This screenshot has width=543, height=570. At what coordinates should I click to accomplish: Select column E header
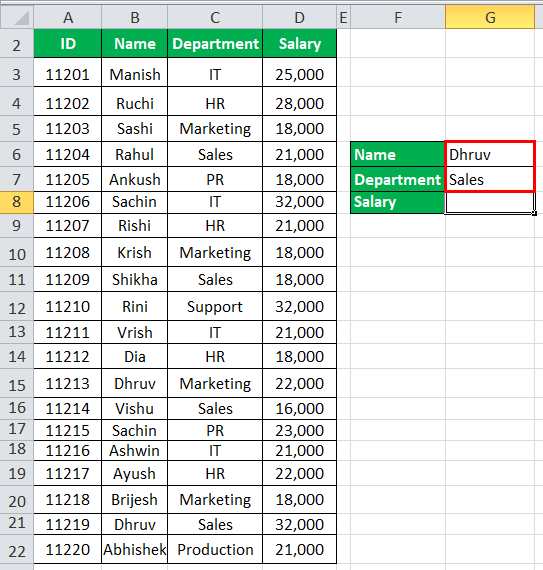coord(343,17)
